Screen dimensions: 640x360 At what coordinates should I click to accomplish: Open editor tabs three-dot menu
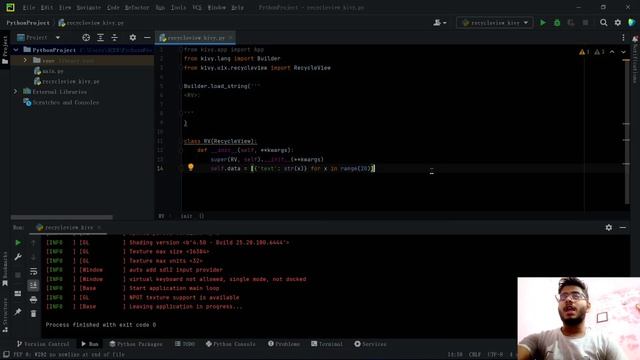point(623,38)
